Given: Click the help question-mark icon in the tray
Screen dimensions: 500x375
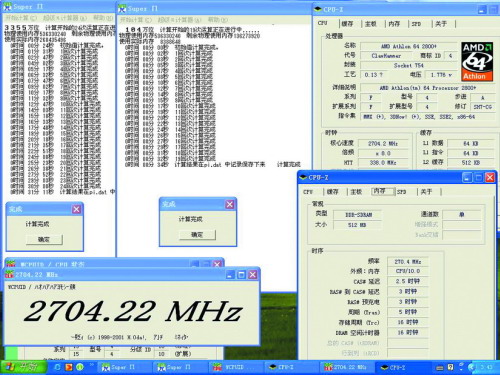Looking at the screenshot, I should [x=450, y=367].
